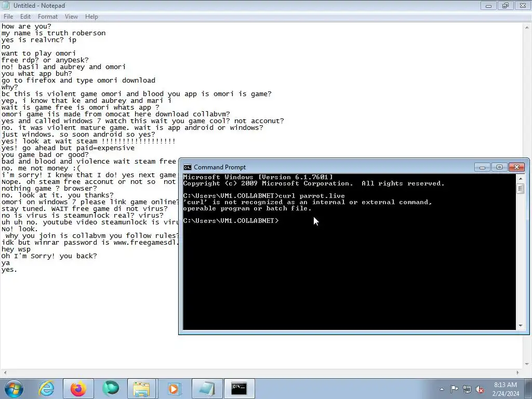Screen dimensions: 532x399
Task: Click line 'yes! look at wait steam !!!!'
Action: [88, 141]
